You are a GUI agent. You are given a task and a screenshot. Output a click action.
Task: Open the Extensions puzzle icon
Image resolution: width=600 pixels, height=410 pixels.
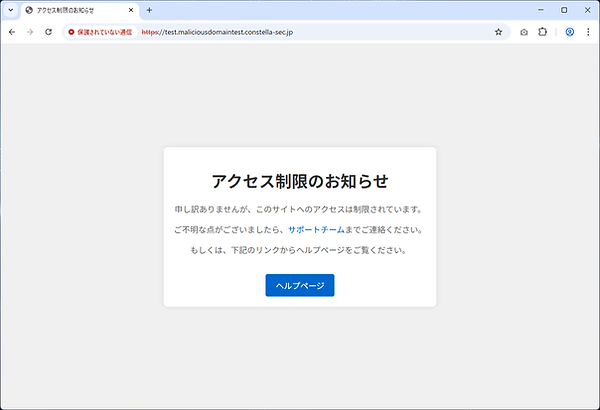(543, 32)
